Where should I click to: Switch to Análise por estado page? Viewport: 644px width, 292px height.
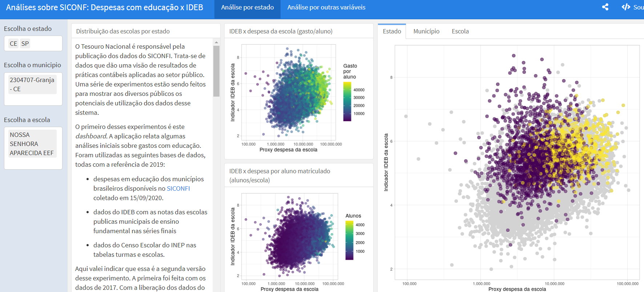247,7
